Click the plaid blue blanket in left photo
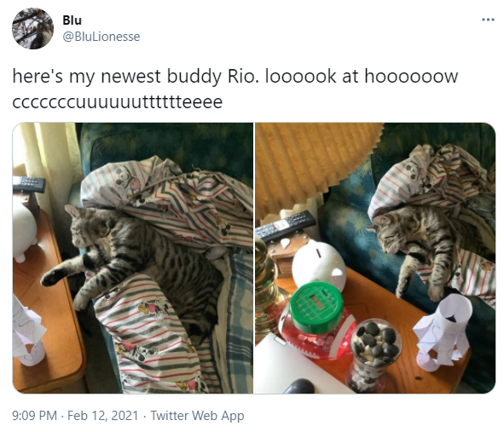The image size is (504, 432). click(236, 321)
